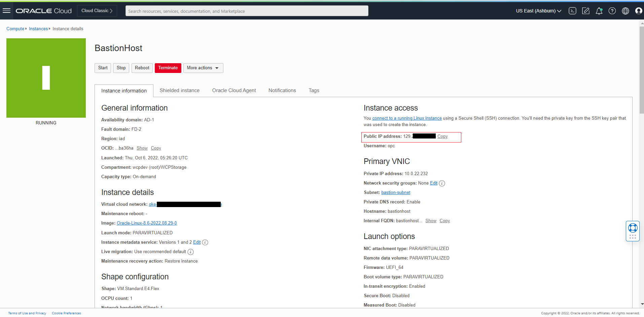644x317 pixels.
Task: Open Terms of Use and Privacy link
Action: pos(27,313)
